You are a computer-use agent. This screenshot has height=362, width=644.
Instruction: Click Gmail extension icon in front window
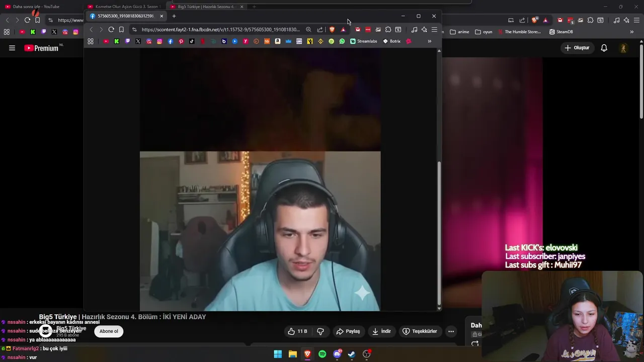click(358, 30)
